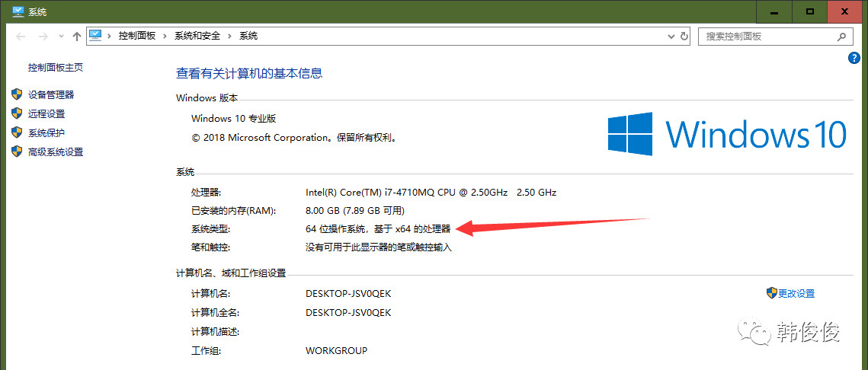This screenshot has width=868, height=370.
Task: Click the 工作组: label
Action: point(206,351)
